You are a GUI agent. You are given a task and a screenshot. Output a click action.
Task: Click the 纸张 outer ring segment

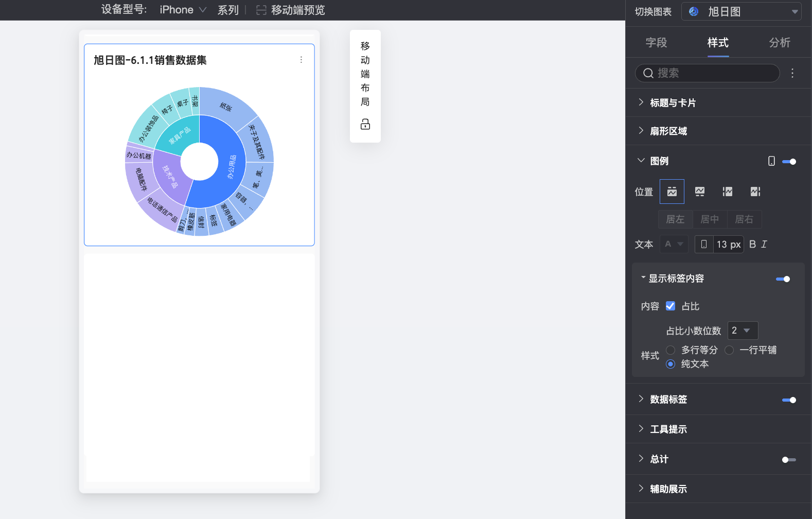[226, 107]
